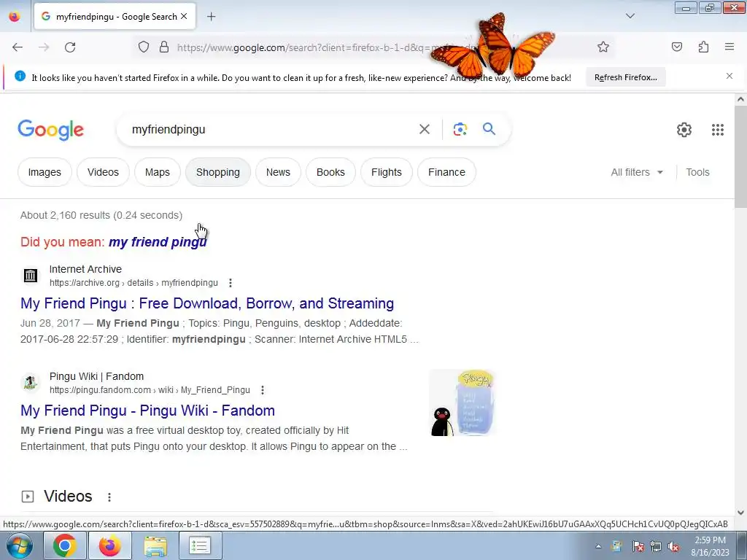This screenshot has width=747, height=560.
Task: Open the Firefox hamburger application menu
Action: [x=729, y=47]
